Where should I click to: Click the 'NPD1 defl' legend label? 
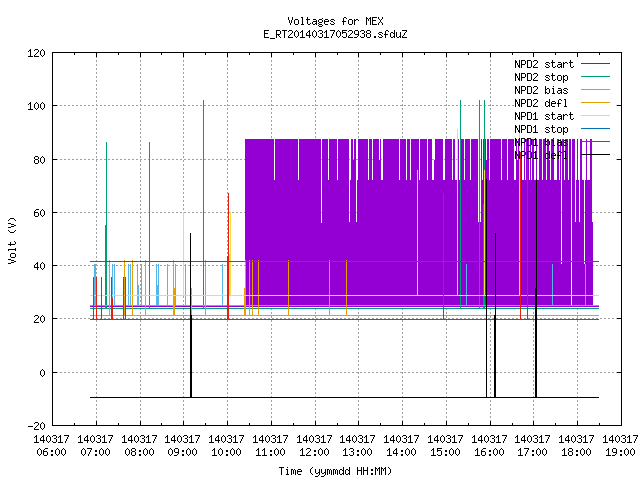point(541,155)
